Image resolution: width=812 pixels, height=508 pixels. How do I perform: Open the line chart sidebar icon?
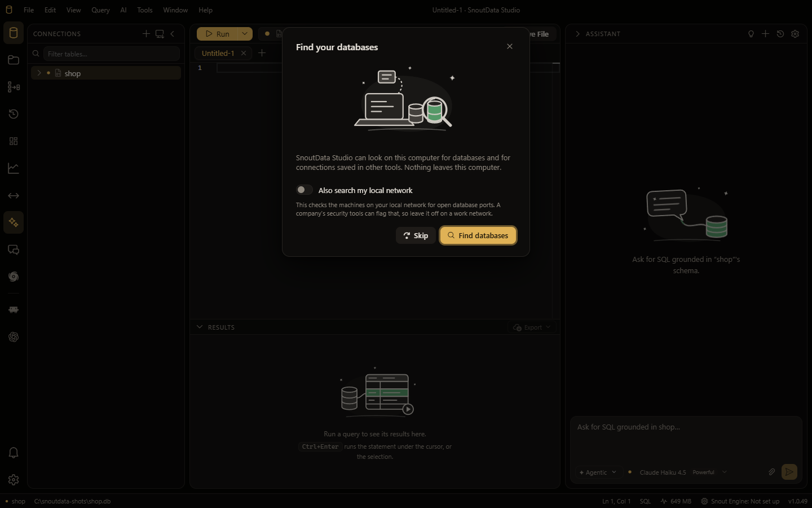click(x=14, y=168)
